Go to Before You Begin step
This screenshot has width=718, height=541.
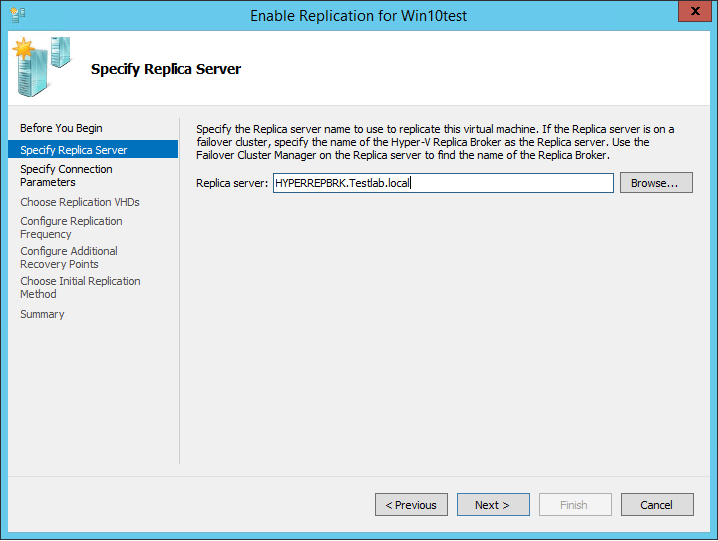pos(61,128)
